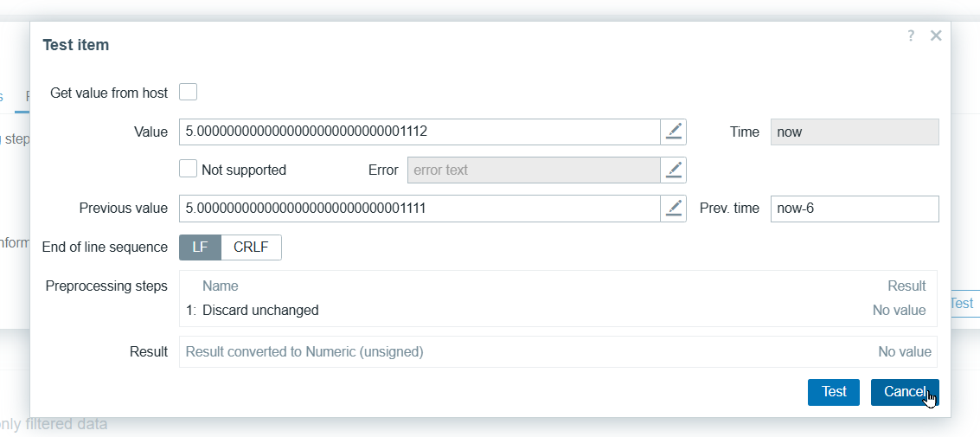Close the Test item dialog
This screenshot has width=980, height=437.
coord(935,35)
